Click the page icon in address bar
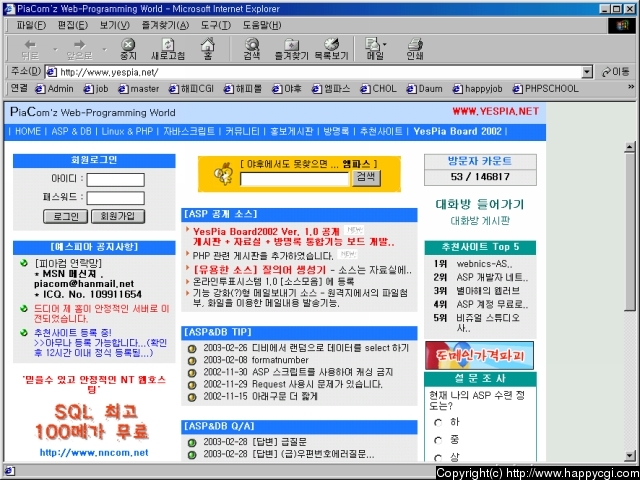The width and height of the screenshot is (640, 480). tap(51, 72)
